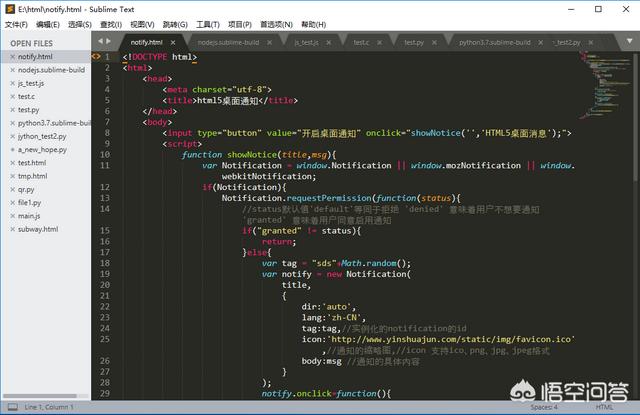The image size is (640, 415).
Task: Click the previous tab arrow in tab bar
Action: [98, 42]
